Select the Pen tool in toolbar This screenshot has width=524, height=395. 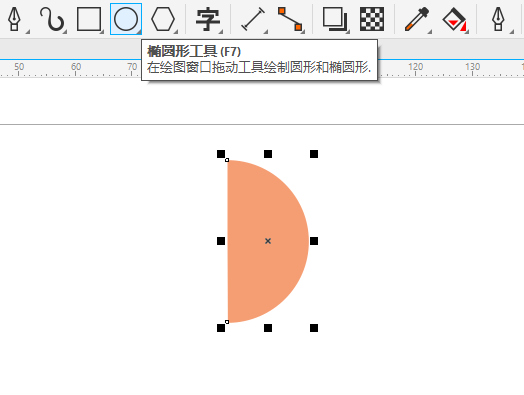click(x=14, y=19)
